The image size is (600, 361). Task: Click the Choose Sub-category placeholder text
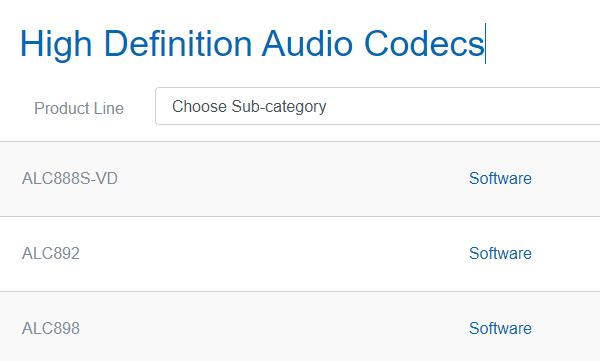coord(249,106)
